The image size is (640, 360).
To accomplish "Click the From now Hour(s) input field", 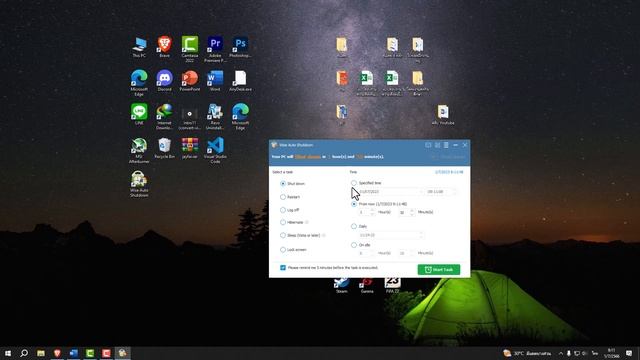I will [366, 212].
